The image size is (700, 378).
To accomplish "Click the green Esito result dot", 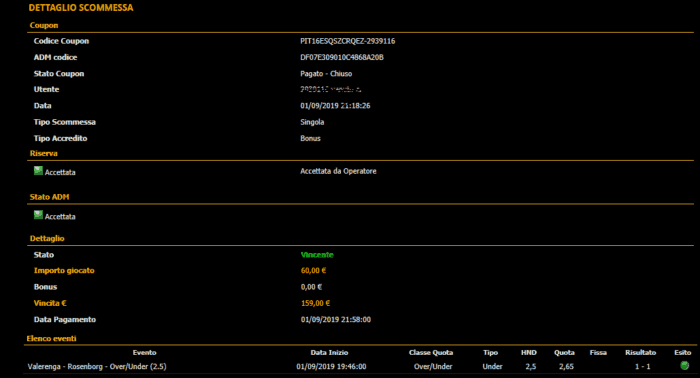I will click(x=684, y=366).
